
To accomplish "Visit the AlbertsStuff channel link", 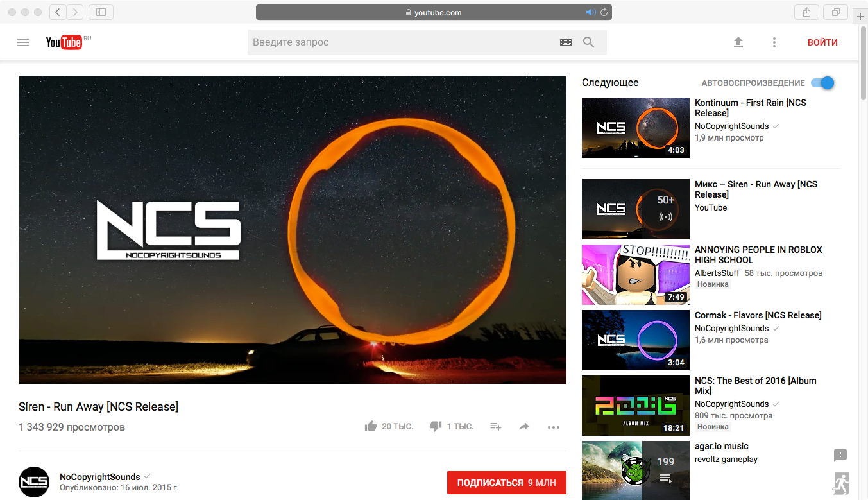I will point(717,273).
